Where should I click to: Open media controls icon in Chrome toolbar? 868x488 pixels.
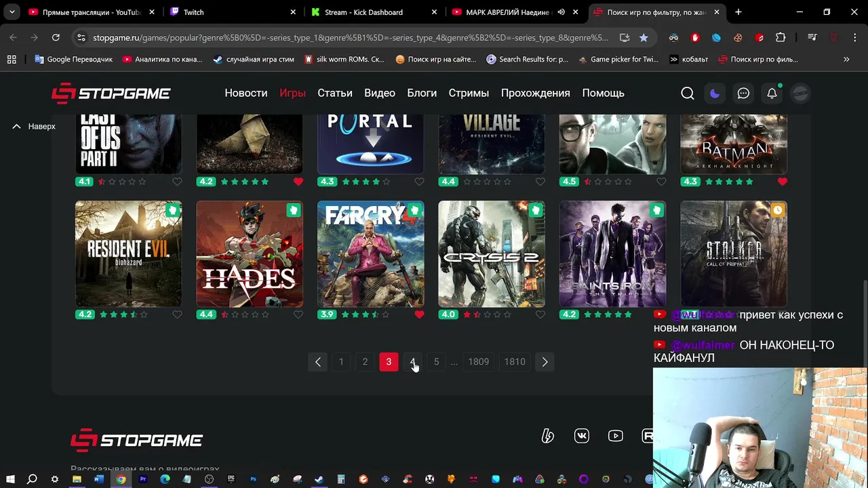pyautogui.click(x=812, y=38)
